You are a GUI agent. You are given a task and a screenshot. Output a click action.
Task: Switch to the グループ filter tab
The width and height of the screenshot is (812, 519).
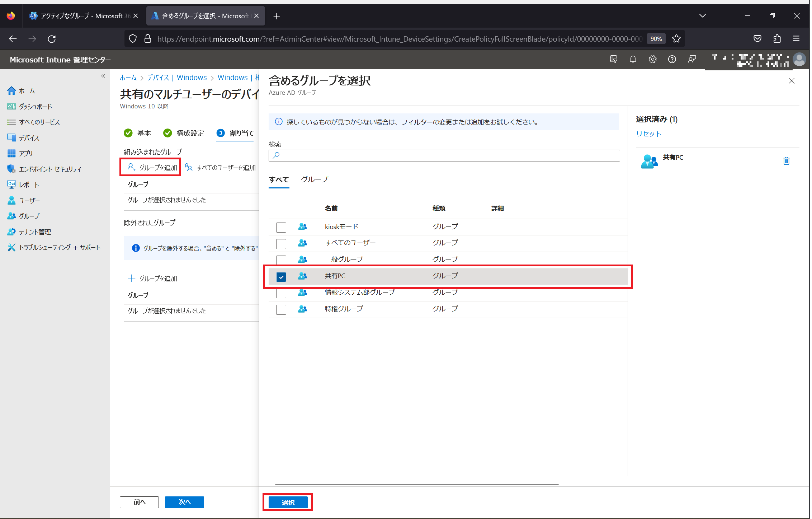[315, 179]
